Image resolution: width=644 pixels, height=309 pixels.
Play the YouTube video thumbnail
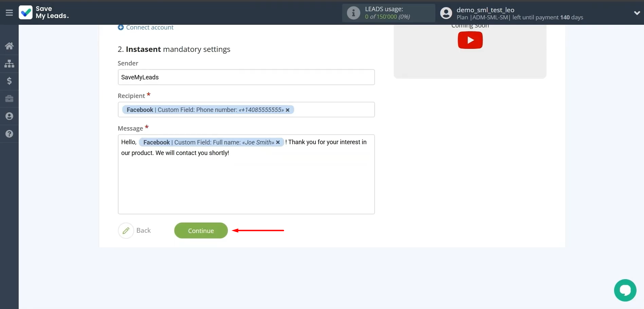(x=470, y=40)
